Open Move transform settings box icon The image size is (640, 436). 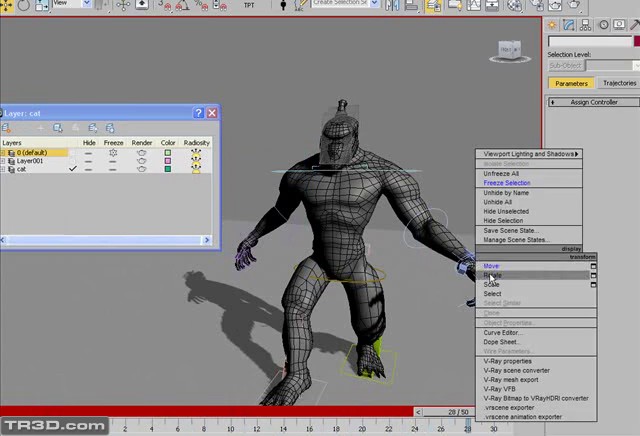coord(592,266)
